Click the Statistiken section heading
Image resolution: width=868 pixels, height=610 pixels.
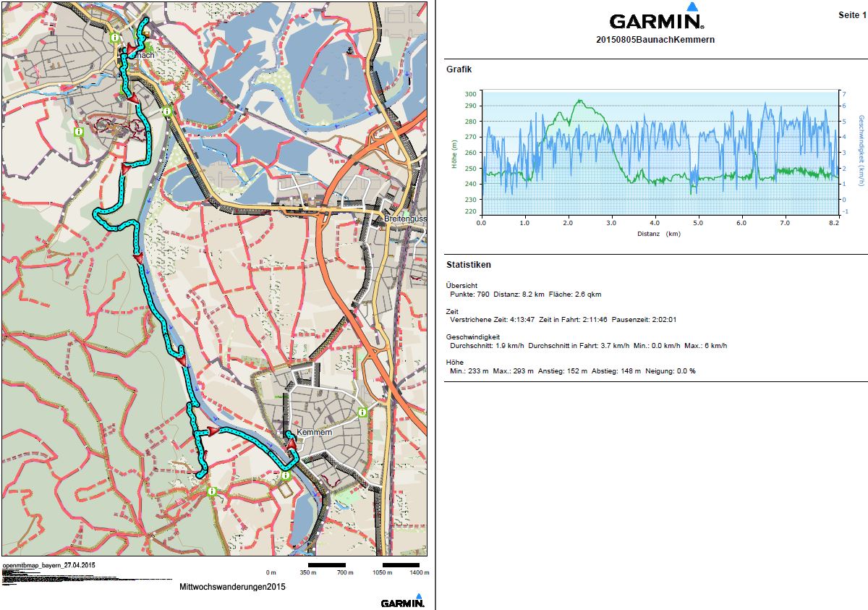[469, 265]
